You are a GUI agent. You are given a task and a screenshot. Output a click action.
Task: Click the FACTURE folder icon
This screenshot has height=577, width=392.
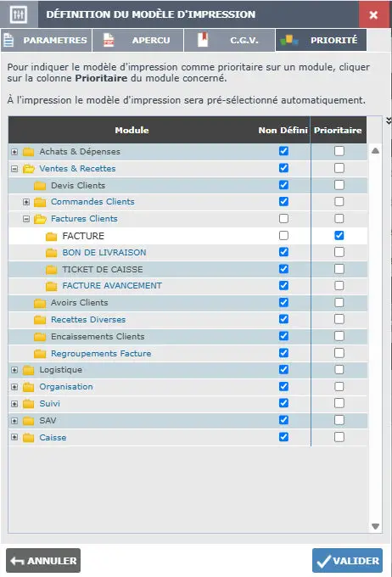pos(51,236)
